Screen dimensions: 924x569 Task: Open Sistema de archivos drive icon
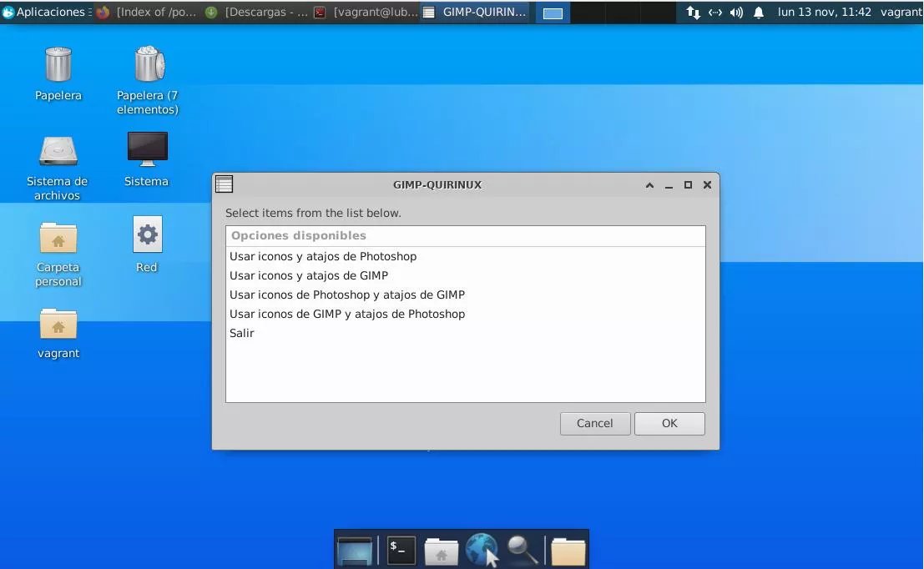[58, 151]
